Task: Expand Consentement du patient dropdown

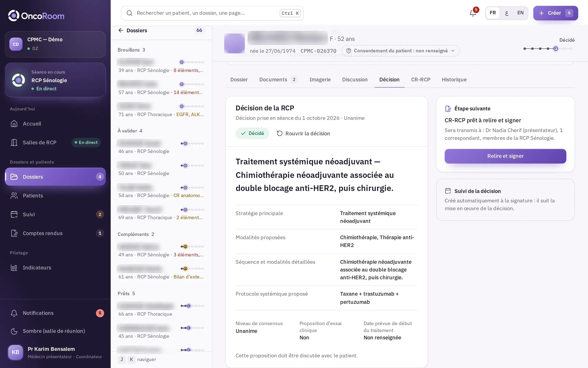Action: pyautogui.click(x=400, y=51)
